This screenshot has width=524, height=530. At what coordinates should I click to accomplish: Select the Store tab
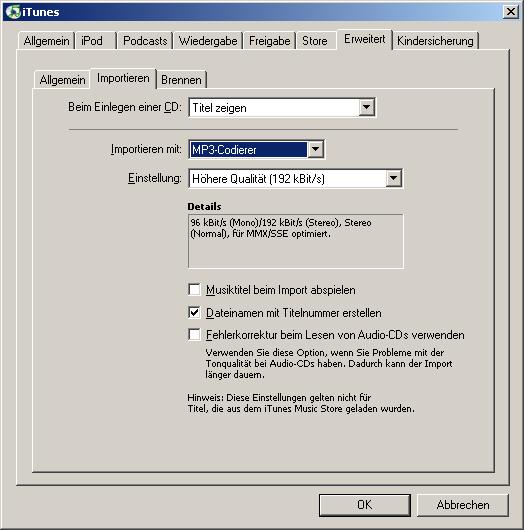coord(316,41)
